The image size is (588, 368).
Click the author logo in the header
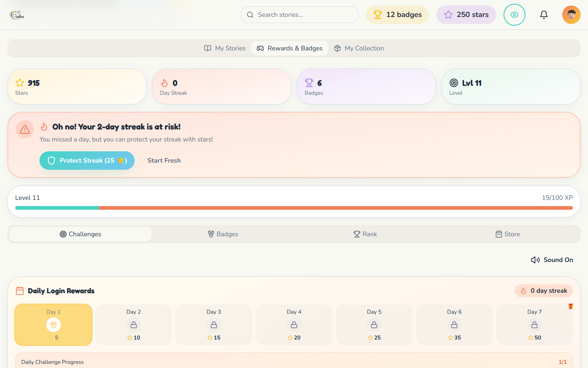pos(17,15)
